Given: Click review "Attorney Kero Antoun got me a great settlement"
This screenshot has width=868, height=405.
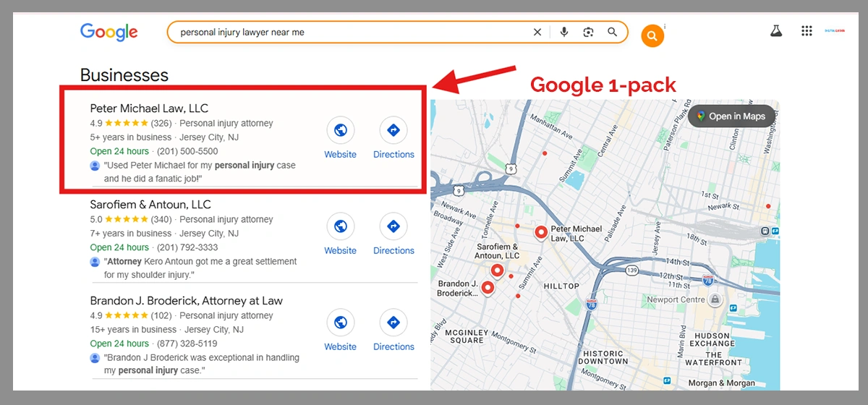Looking at the screenshot, I should 200,268.
